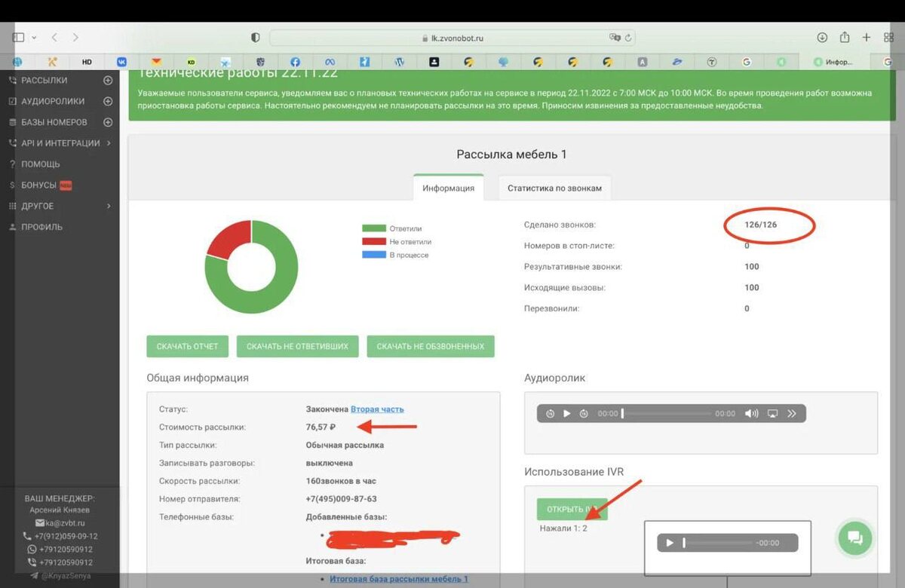Click the Нажали 1: 2 IVR result text
905x588 pixels.
point(563,528)
